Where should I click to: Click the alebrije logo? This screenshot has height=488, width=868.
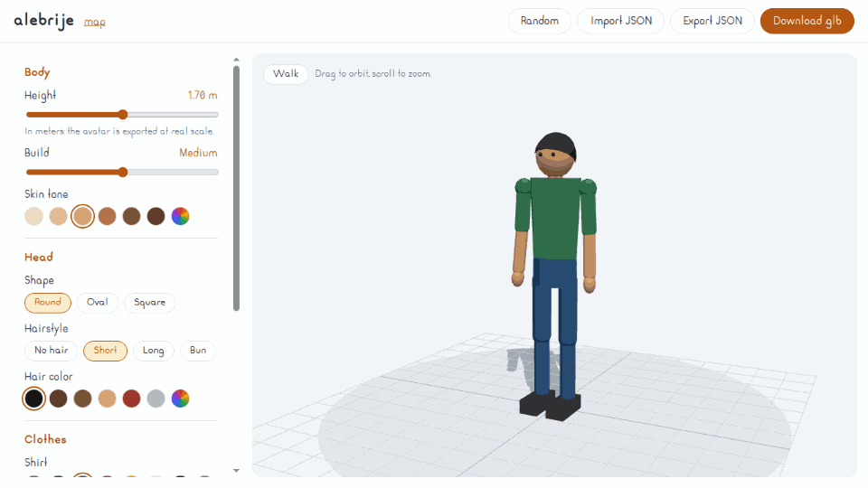tap(43, 21)
